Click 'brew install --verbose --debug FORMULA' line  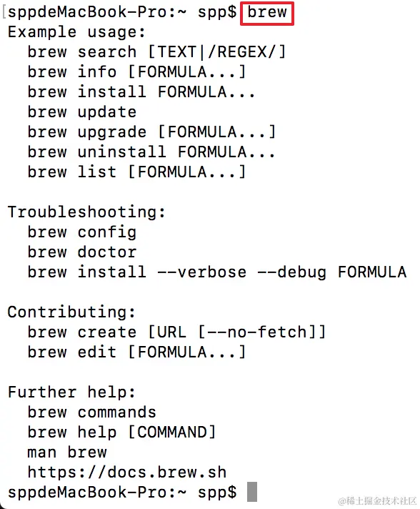[x=217, y=272]
